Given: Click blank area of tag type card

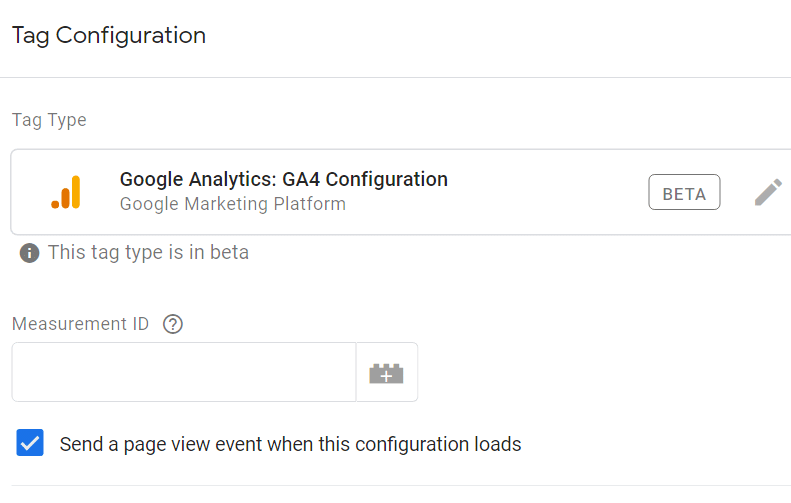Looking at the screenshot, I should (x=550, y=192).
